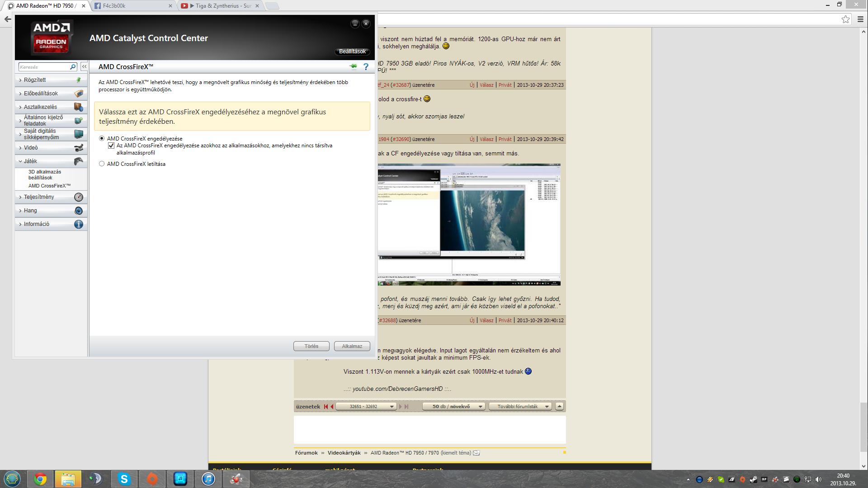The image size is (868, 488).
Task: Click the Teljesítmény gauge icon
Action: pyautogui.click(x=79, y=197)
